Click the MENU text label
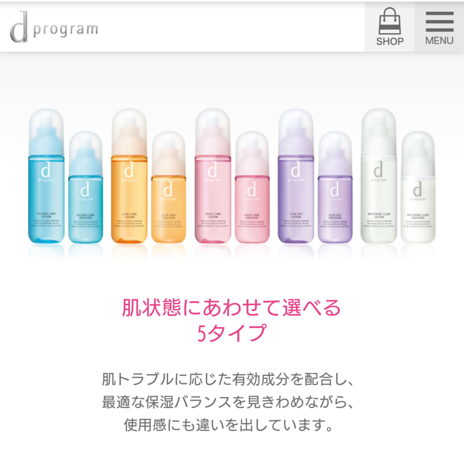Viewport: 464px width, 476px height. (439, 40)
